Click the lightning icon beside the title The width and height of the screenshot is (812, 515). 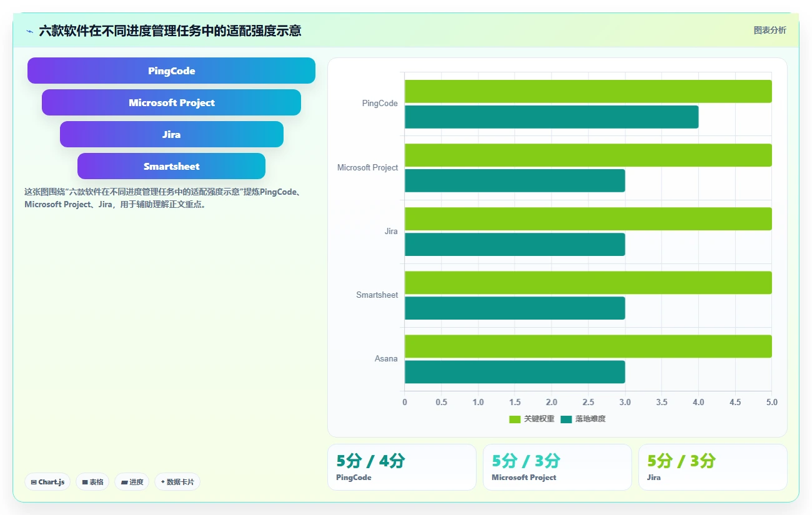tap(29, 31)
